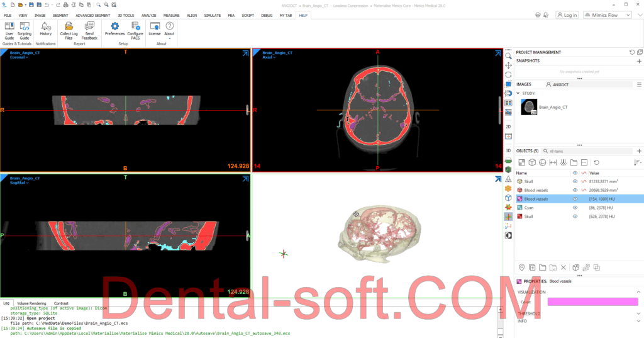Hide the Blood vessels mask
This screenshot has height=338, width=644.
coord(575,199)
